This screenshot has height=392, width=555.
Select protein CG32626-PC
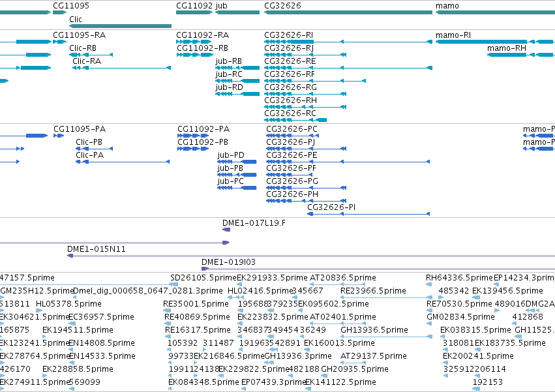click(292, 136)
